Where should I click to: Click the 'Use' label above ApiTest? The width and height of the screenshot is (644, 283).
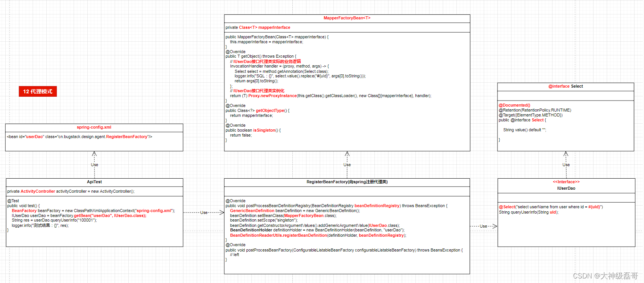tap(95, 165)
